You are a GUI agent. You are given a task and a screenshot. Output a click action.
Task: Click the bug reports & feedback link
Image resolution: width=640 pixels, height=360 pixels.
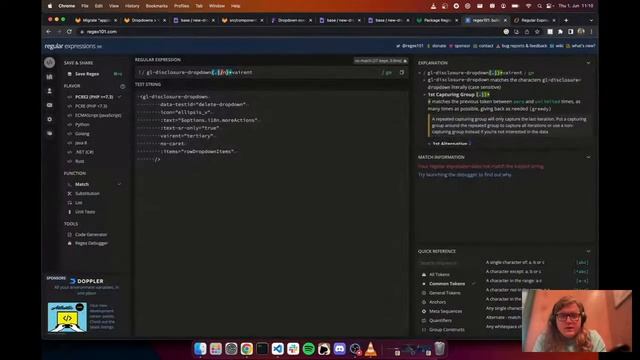point(524,46)
